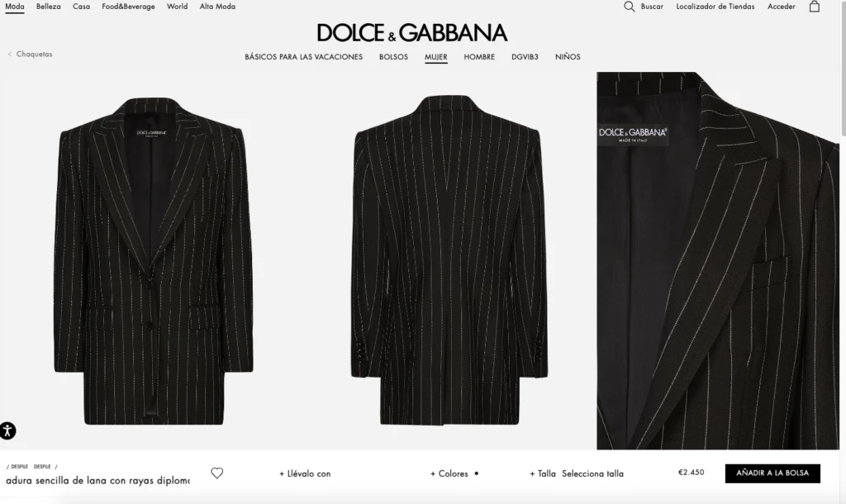Click the page vertical scrollbar

[x=843, y=68]
